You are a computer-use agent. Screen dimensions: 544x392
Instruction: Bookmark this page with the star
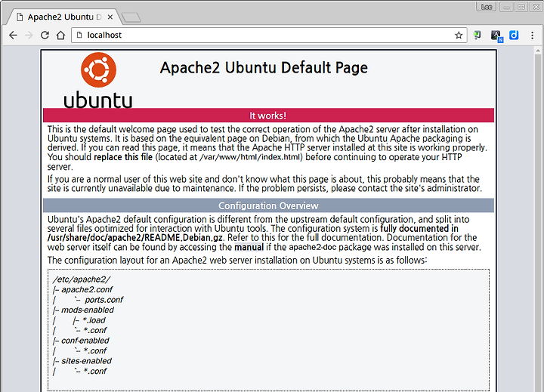pyautogui.click(x=459, y=35)
